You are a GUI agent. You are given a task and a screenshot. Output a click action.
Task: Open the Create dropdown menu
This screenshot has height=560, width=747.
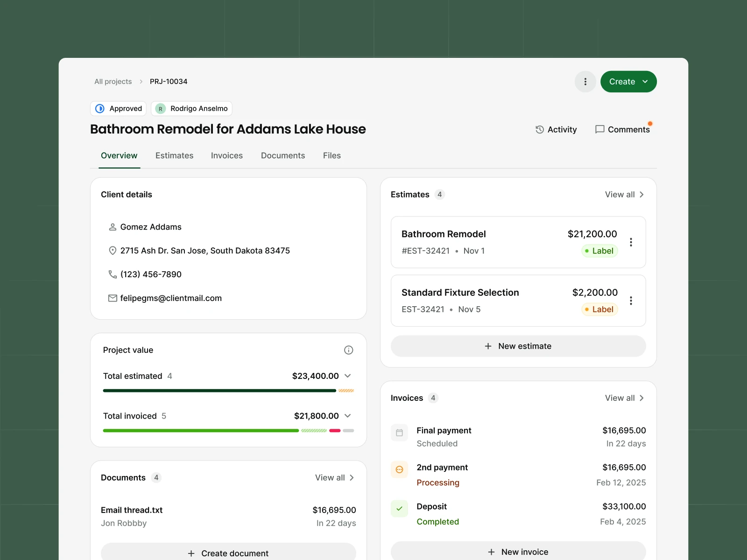tap(628, 81)
